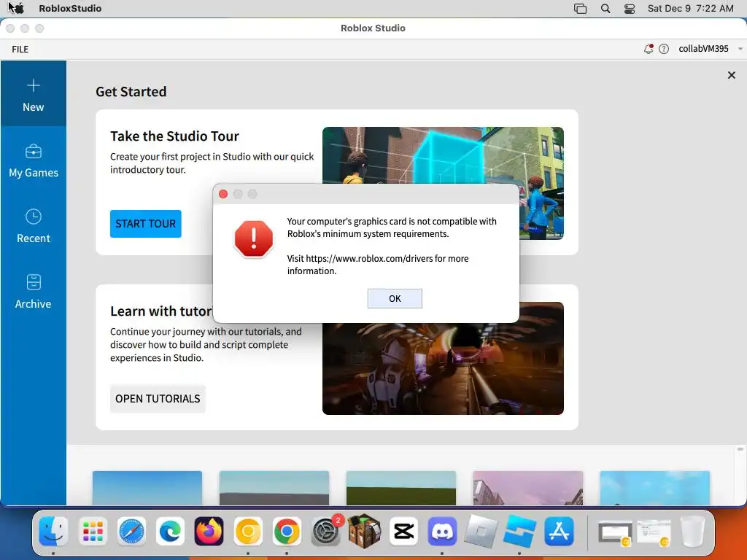747x560 pixels.
Task: Open the Archive section in the sidebar
Action: (x=34, y=291)
